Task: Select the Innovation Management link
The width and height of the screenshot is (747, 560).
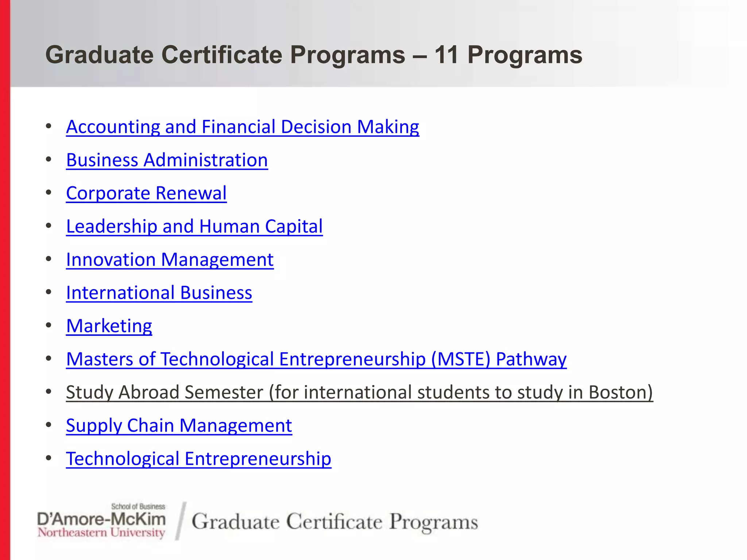Action: (170, 260)
